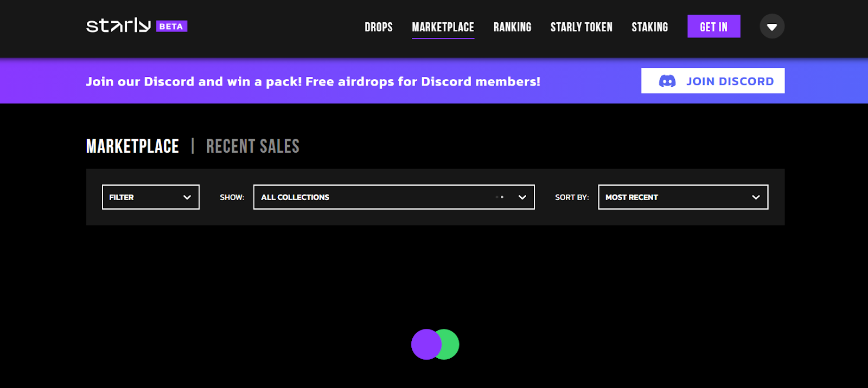Screen dimensions: 868x388
Task: Open the round account dropdown arrow icon
Action: click(772, 27)
